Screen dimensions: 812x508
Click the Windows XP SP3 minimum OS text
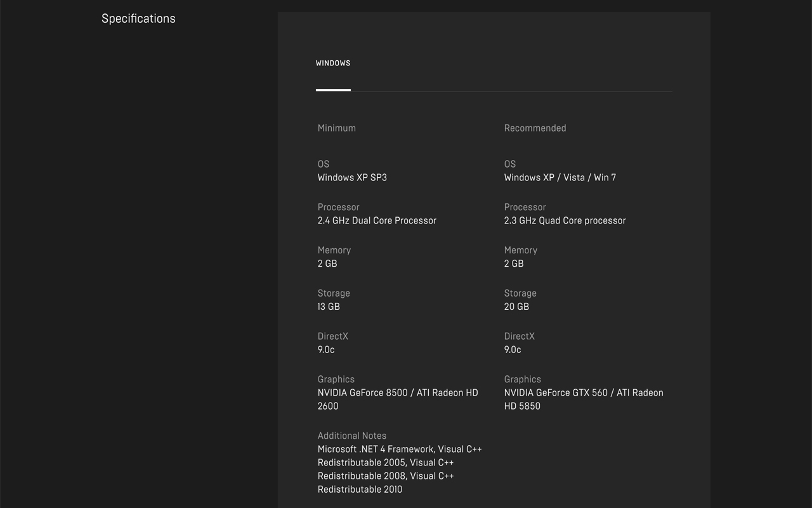pyautogui.click(x=352, y=178)
